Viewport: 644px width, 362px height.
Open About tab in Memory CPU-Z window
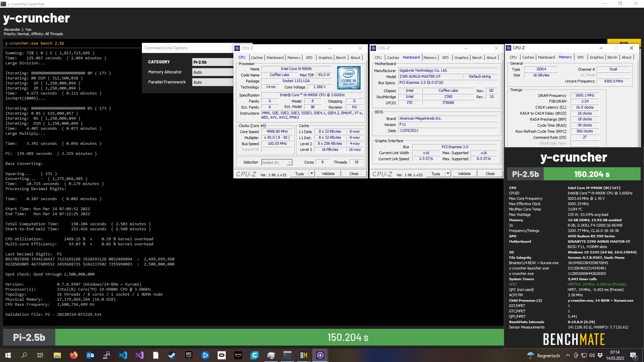click(627, 57)
